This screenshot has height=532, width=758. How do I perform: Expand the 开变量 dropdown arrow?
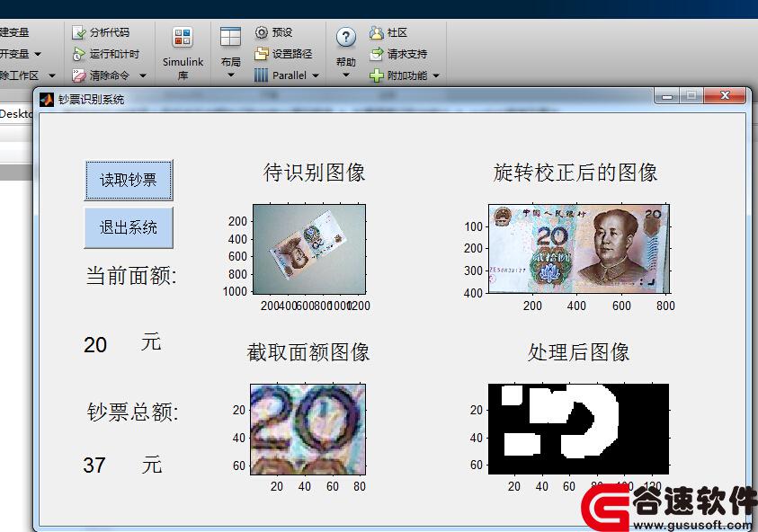coord(38,54)
